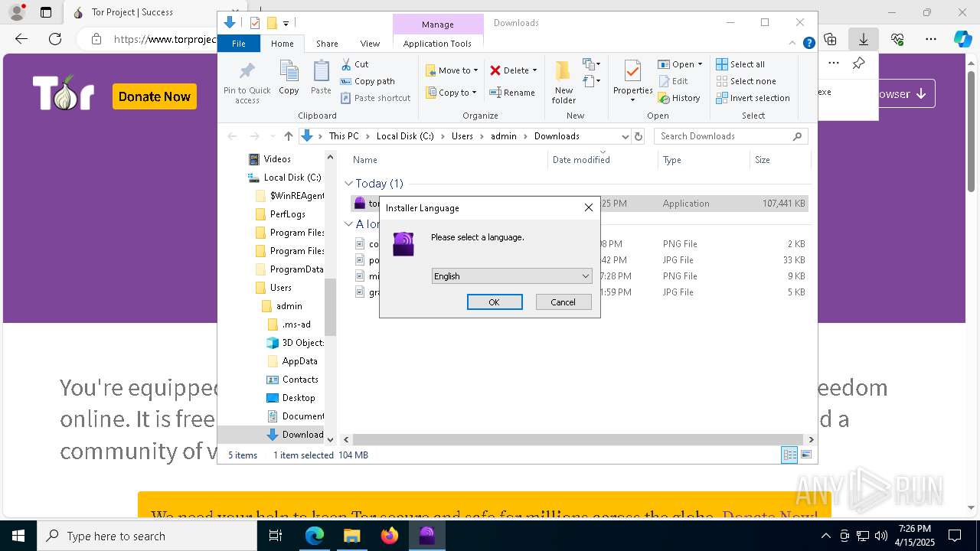Screen dimensions: 980x551
Task: Click the Edit button in Open group
Action: coord(673,81)
